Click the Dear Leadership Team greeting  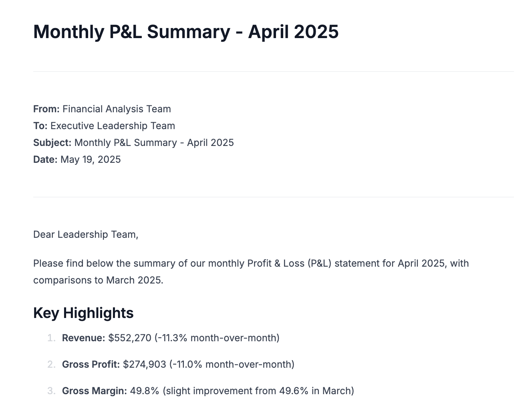pos(86,235)
